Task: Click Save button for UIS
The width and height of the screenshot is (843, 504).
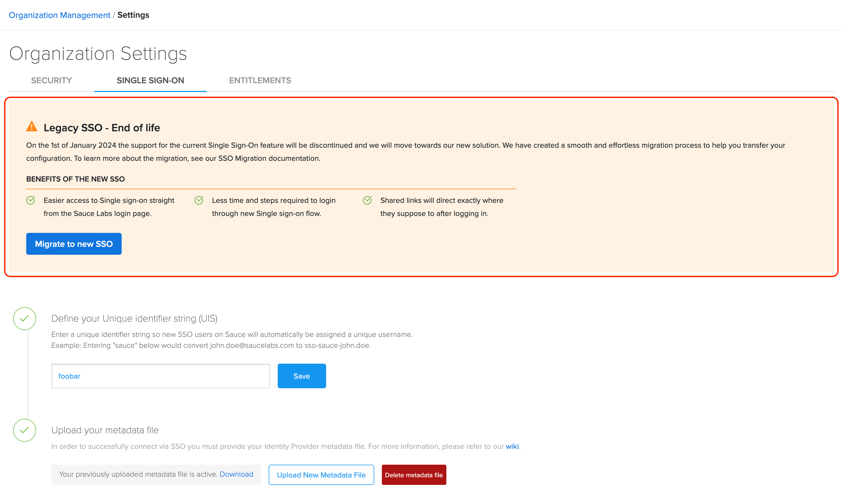Action: [x=302, y=376]
